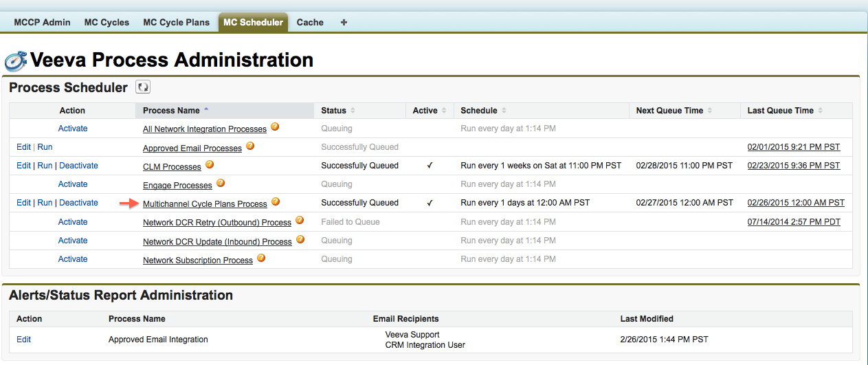Screen dimensions: 868x365
Task: Activate the Engage Processes row
Action: pyautogui.click(x=73, y=184)
